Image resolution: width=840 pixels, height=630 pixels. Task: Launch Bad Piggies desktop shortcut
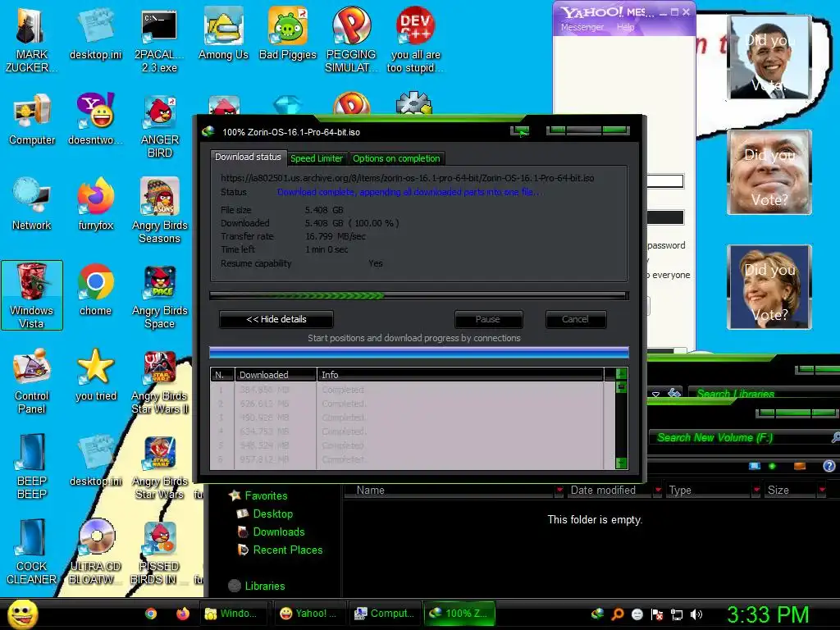[x=288, y=34]
